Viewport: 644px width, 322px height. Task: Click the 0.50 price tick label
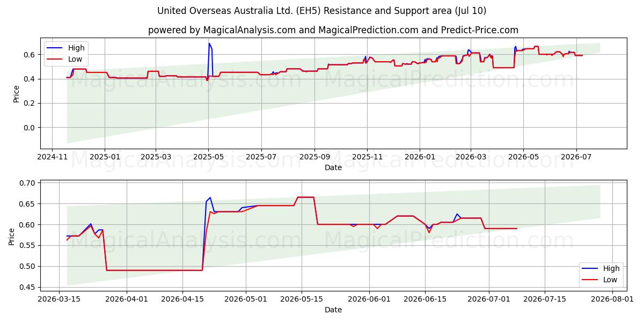(28, 266)
